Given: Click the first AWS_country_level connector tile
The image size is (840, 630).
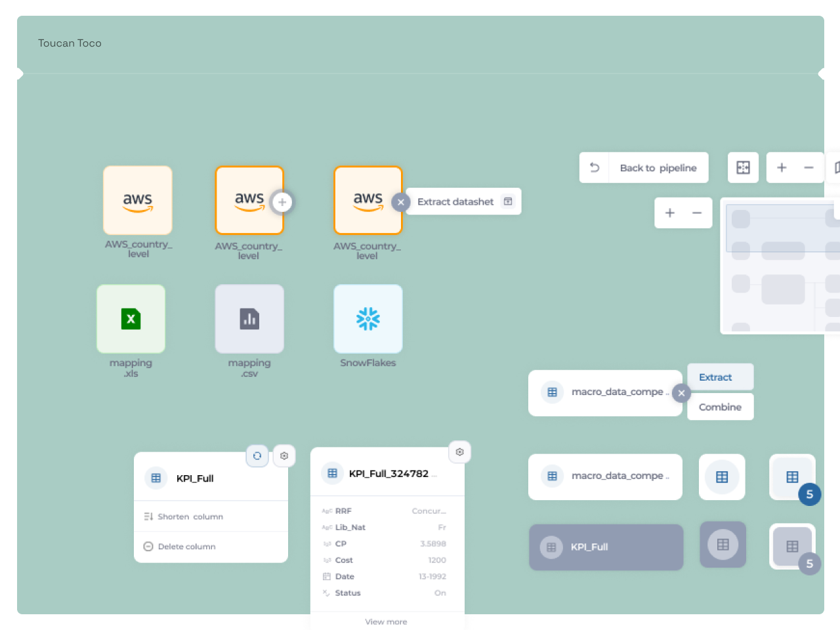Looking at the screenshot, I should (x=137, y=200).
